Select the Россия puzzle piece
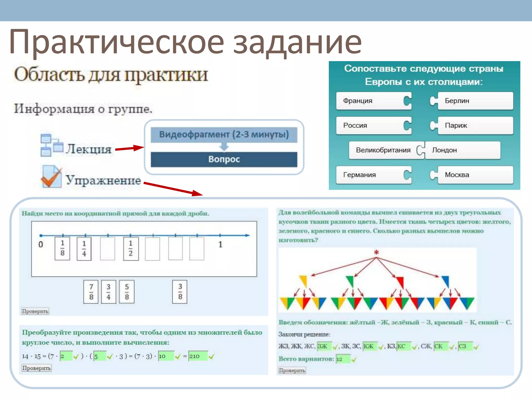This screenshot has width=532, height=399. tap(374, 125)
